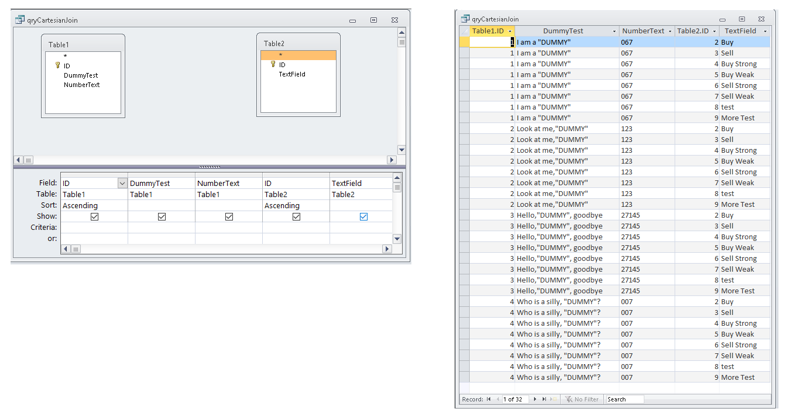Click the query icon in datasheet window title

tap(466, 19)
